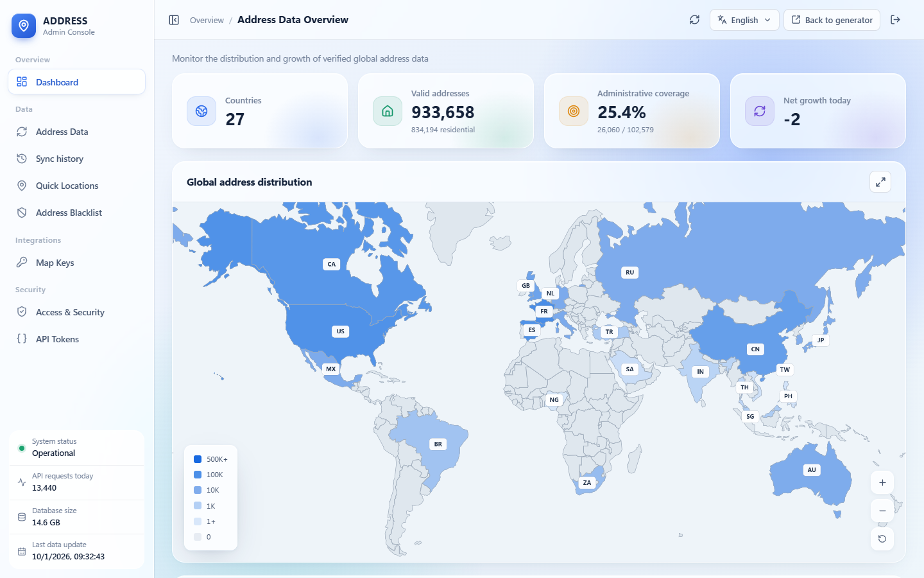Click the 10K legend color swatch
This screenshot has height=578, width=924.
coord(198,490)
